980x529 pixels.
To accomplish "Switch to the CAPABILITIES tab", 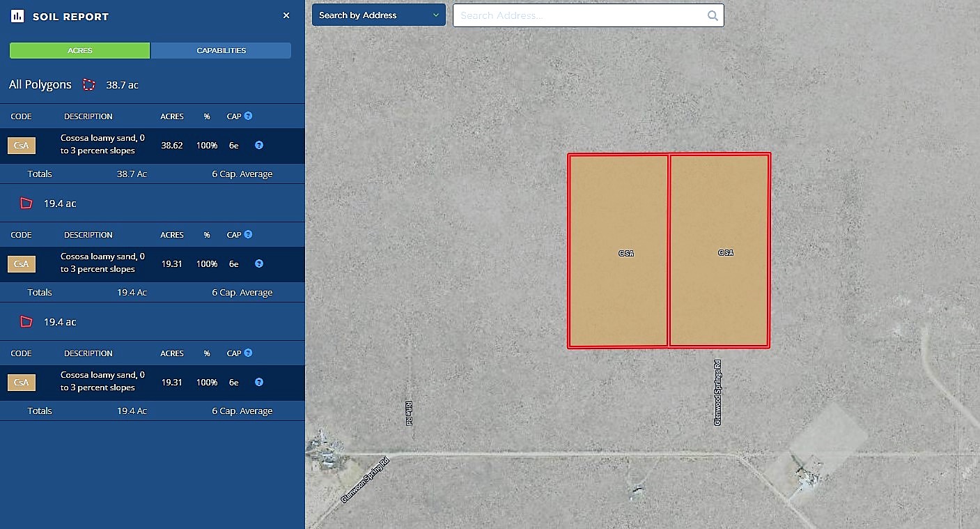I will [221, 51].
